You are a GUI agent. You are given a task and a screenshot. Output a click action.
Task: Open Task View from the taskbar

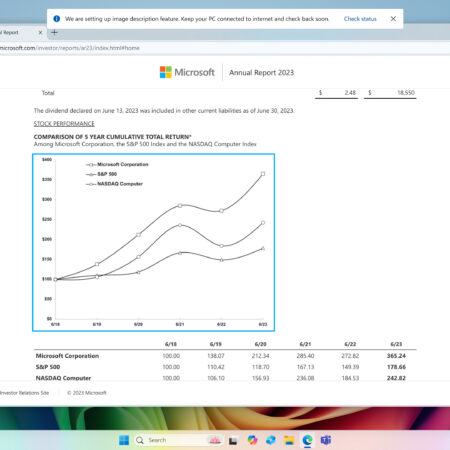(233, 441)
